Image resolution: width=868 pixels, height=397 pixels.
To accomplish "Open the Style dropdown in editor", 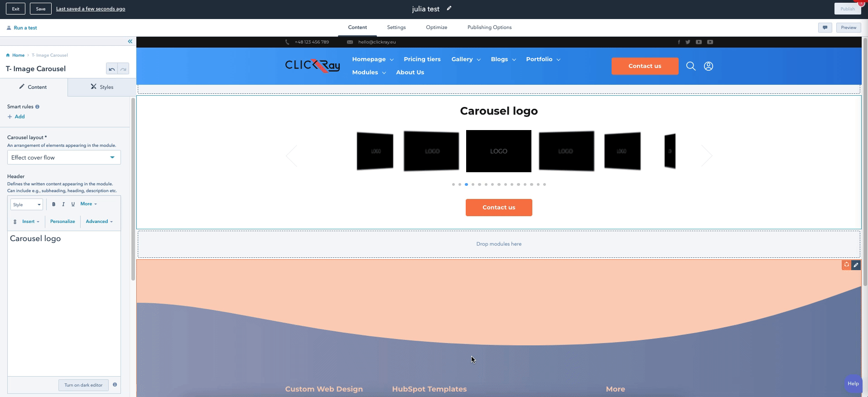I will pyautogui.click(x=27, y=204).
